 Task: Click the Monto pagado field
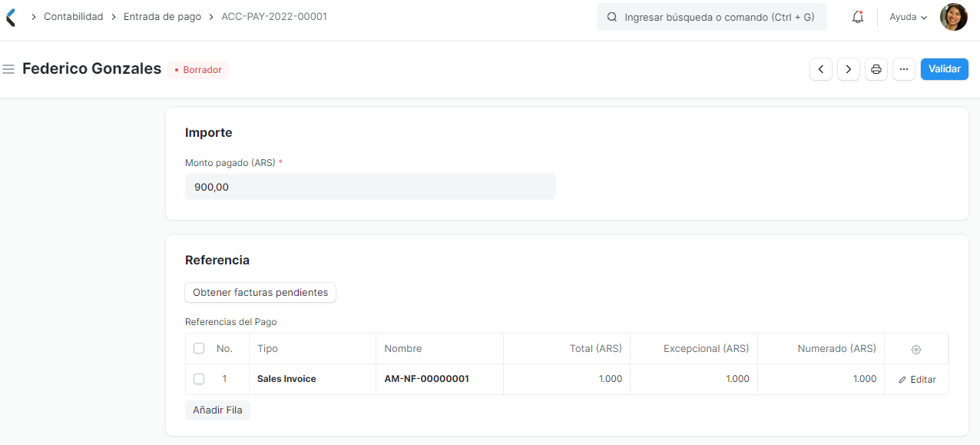pos(370,187)
